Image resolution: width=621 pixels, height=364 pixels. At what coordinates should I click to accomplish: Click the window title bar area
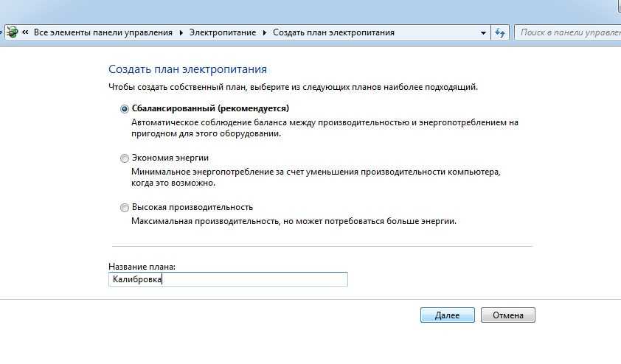tap(310, 9)
